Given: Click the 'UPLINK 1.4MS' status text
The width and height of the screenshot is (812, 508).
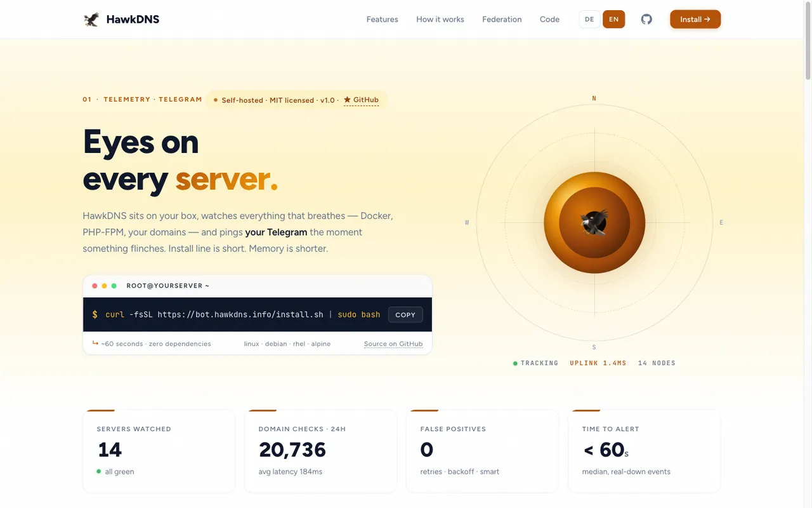Looking at the screenshot, I should tap(598, 363).
